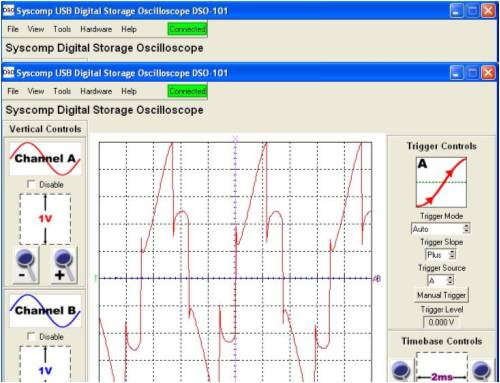Toggle the Channel B Disable checkbox
Viewport: 500px width, 383px height.
(31, 336)
